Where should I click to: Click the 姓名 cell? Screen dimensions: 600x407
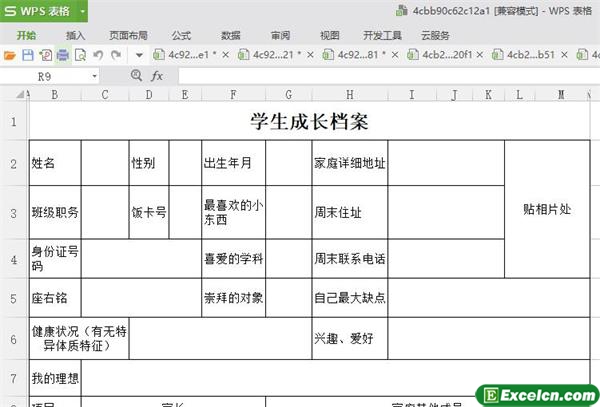pos(55,163)
